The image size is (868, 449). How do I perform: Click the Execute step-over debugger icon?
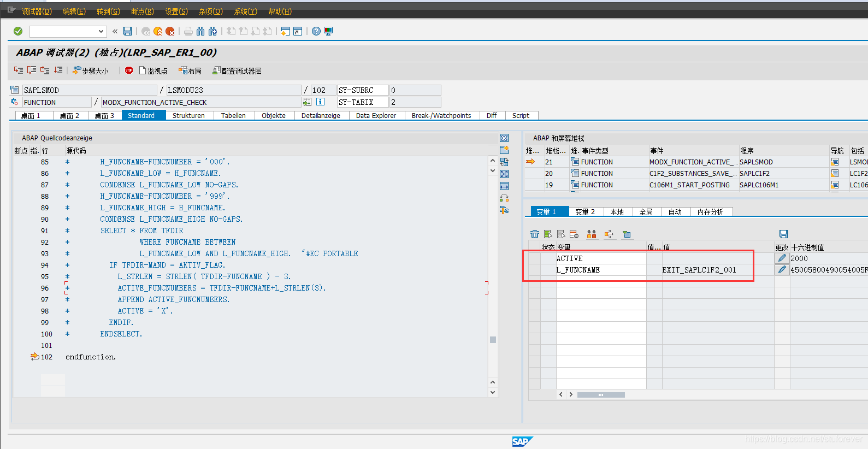click(32, 70)
